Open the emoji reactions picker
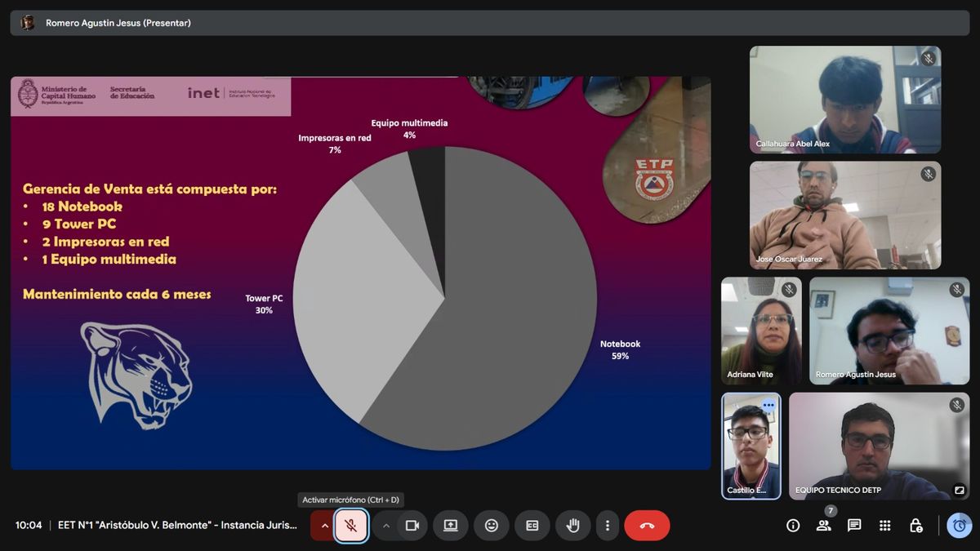The height and width of the screenshot is (551, 980). 492,526
